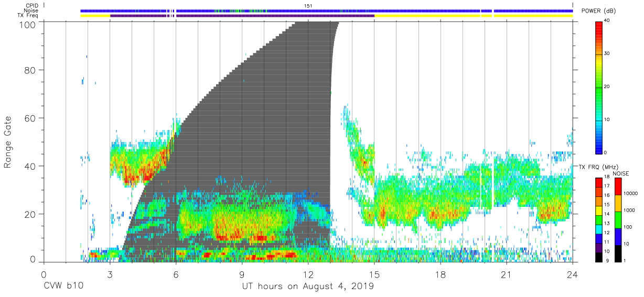The height and width of the screenshot is (297, 644).
Task: Click the red NOISE legend swatch
Action: point(618,186)
